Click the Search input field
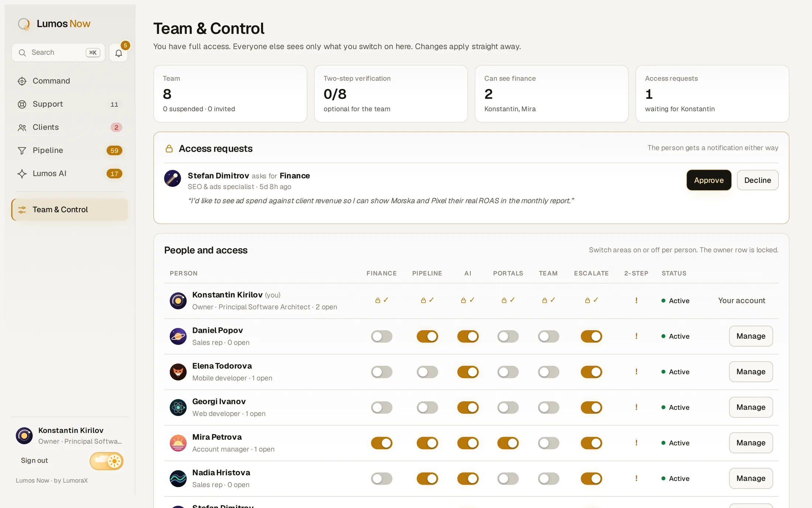This screenshot has height=508, width=812. (x=58, y=52)
